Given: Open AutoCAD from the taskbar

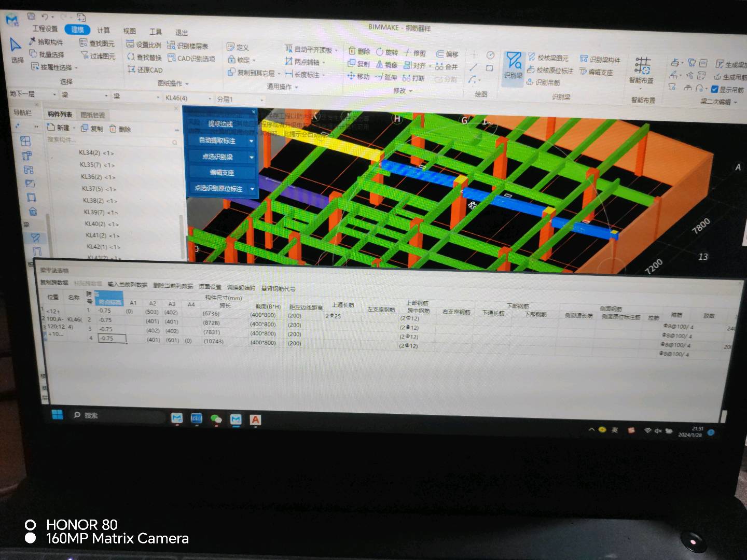Looking at the screenshot, I should click(255, 420).
